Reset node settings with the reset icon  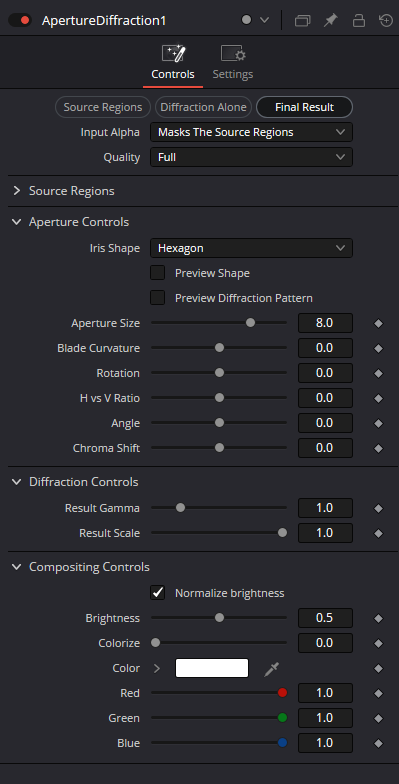[386, 20]
